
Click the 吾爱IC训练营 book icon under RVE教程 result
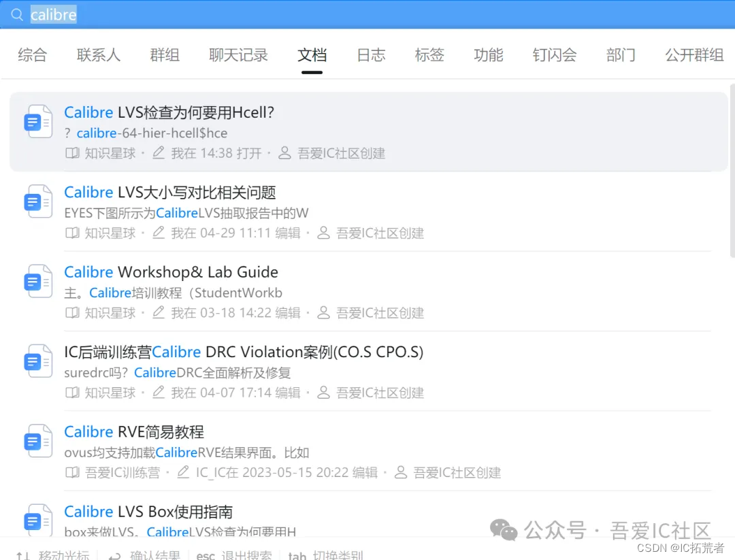[72, 472]
